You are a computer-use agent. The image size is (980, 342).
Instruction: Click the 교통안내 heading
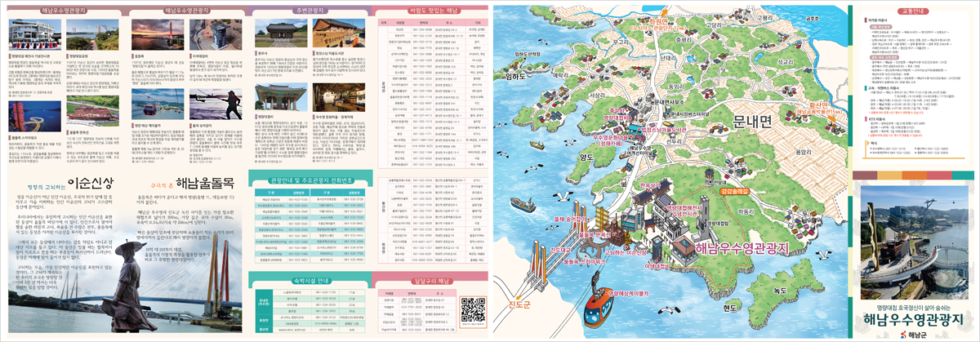coord(913,11)
